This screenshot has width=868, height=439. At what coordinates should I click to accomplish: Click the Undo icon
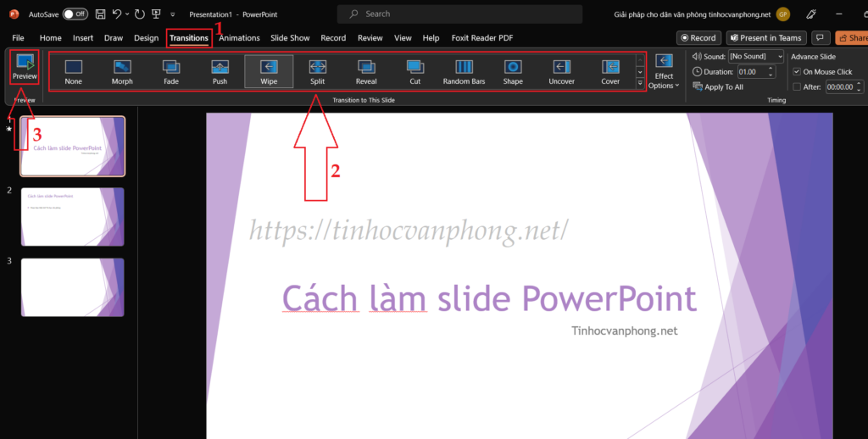(x=117, y=14)
